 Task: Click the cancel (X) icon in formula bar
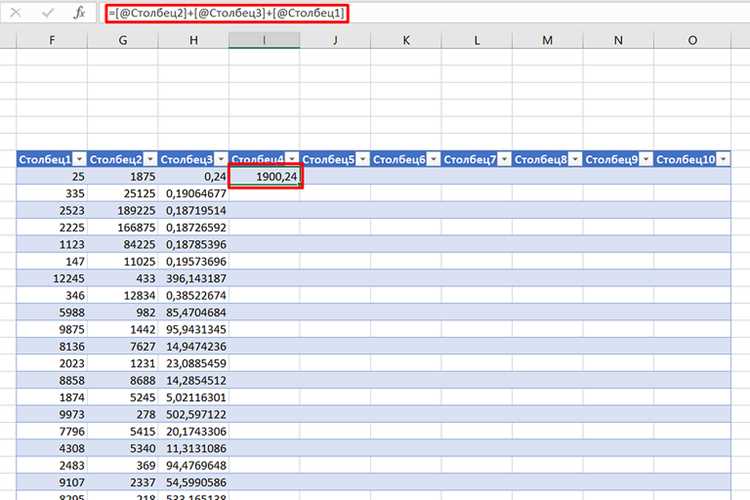pos(15,13)
